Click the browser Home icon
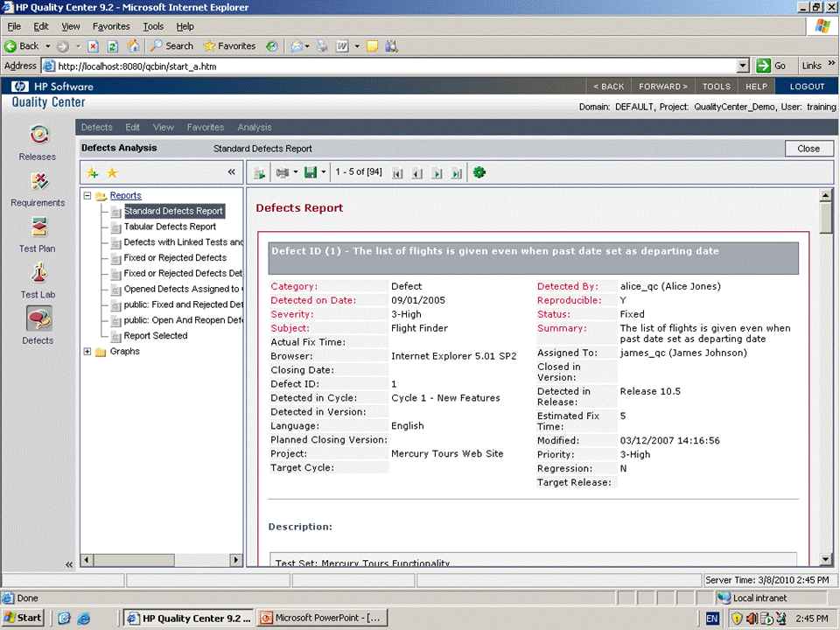The height and width of the screenshot is (630, 840). (133, 46)
